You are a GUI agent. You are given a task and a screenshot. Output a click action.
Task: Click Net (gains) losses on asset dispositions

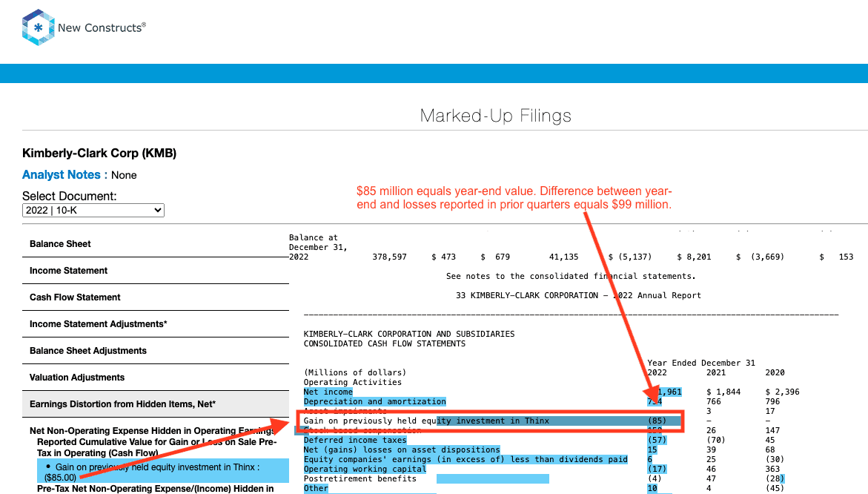click(x=401, y=449)
